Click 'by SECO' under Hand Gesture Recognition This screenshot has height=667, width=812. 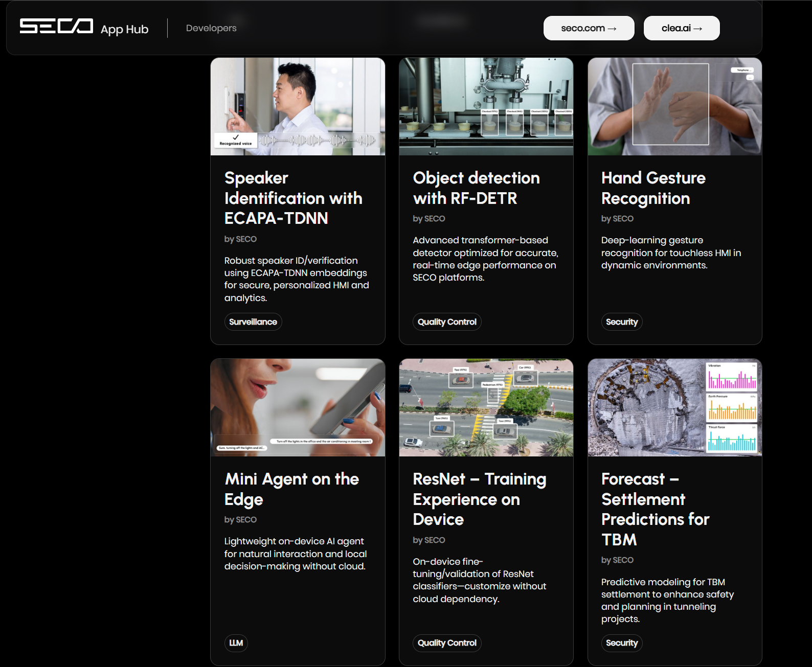click(x=617, y=219)
